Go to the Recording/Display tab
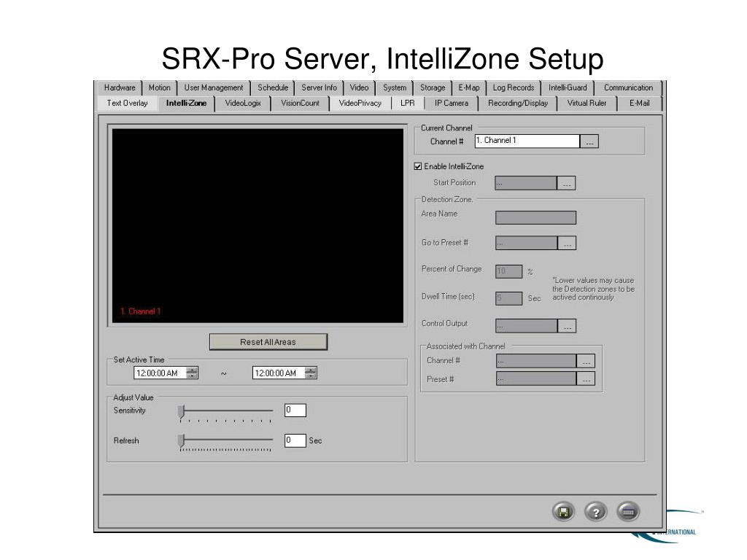This screenshot has width=747, height=560. [x=518, y=103]
